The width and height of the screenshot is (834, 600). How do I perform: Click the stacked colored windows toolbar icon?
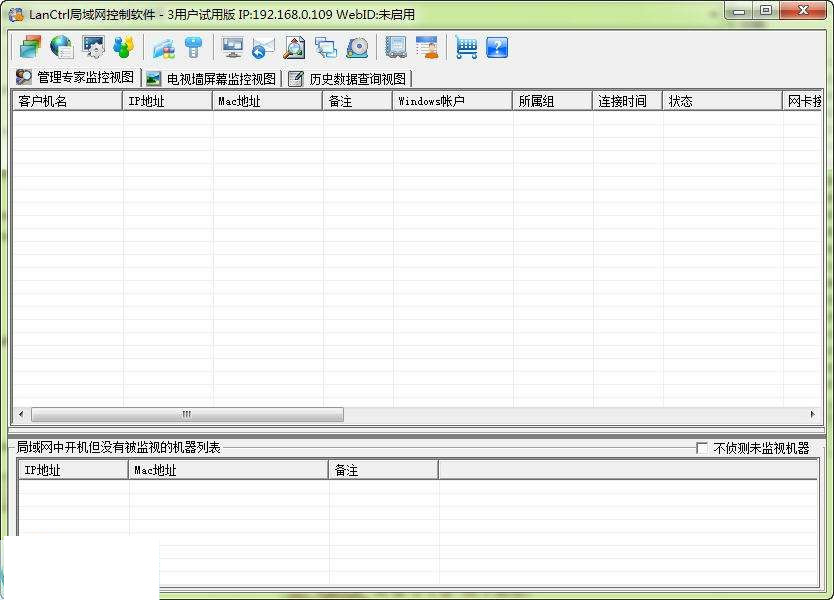coord(30,47)
